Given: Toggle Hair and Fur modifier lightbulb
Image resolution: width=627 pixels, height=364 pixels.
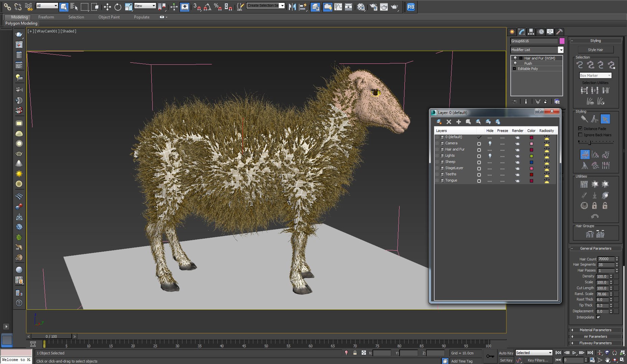Looking at the screenshot, I should pos(515,58).
